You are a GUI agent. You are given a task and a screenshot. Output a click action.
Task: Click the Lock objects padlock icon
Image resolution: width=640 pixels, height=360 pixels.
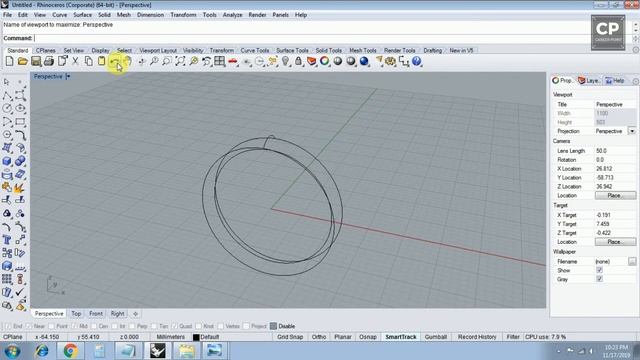click(298, 61)
